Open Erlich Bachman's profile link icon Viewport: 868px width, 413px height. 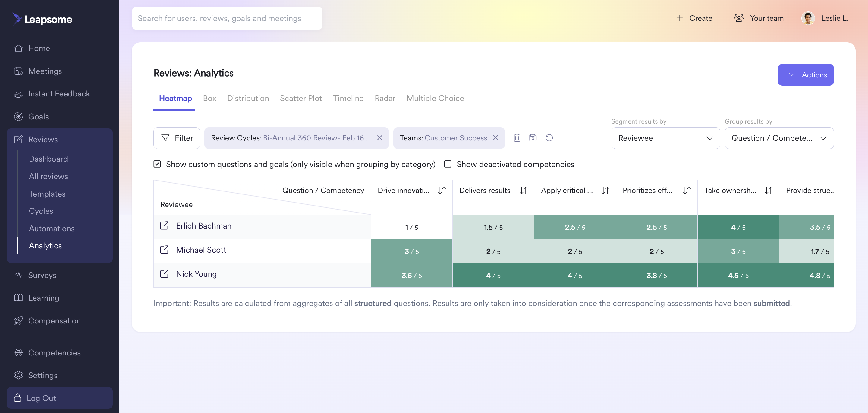(165, 225)
